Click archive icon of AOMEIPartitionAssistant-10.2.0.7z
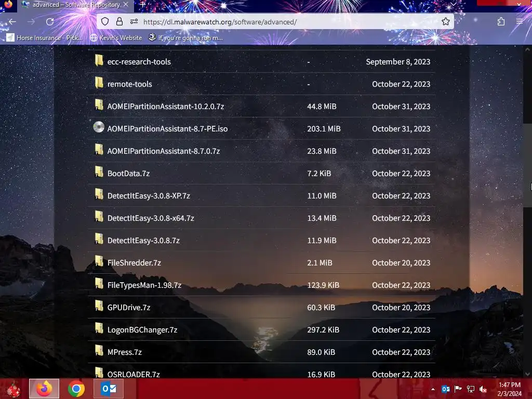532x399 pixels. pos(99,105)
